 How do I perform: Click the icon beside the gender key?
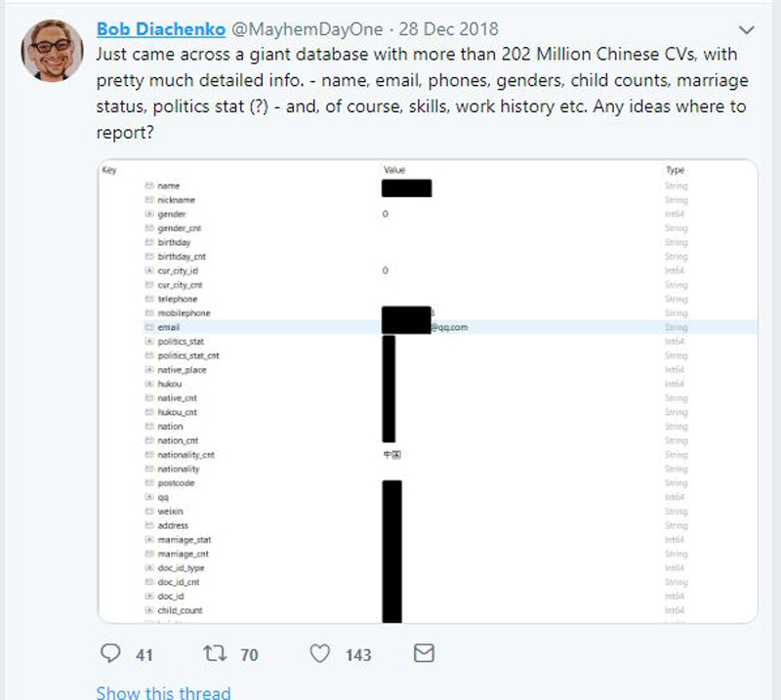(149, 214)
